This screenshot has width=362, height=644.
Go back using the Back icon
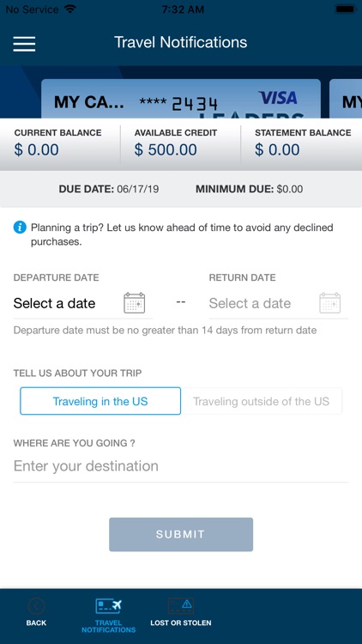click(x=36, y=606)
